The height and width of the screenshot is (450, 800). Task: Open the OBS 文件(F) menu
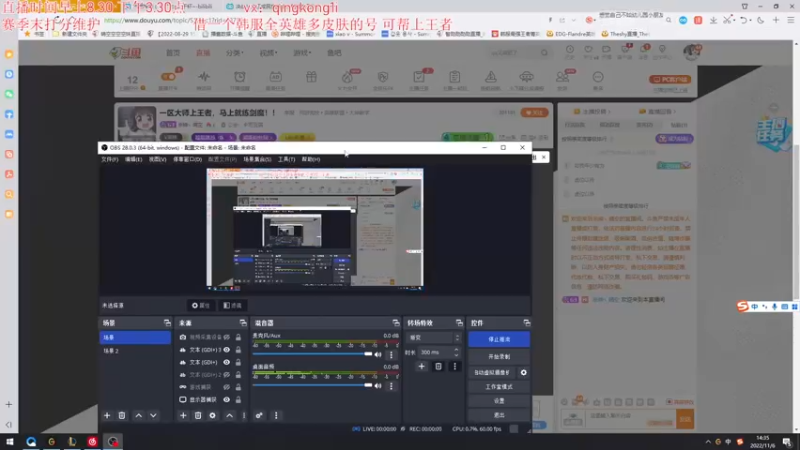click(110, 159)
